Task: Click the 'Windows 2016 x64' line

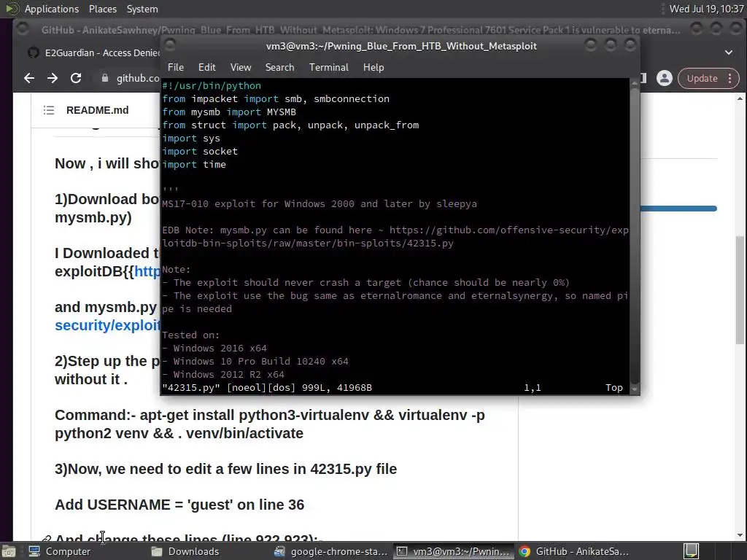Action: tap(214, 349)
